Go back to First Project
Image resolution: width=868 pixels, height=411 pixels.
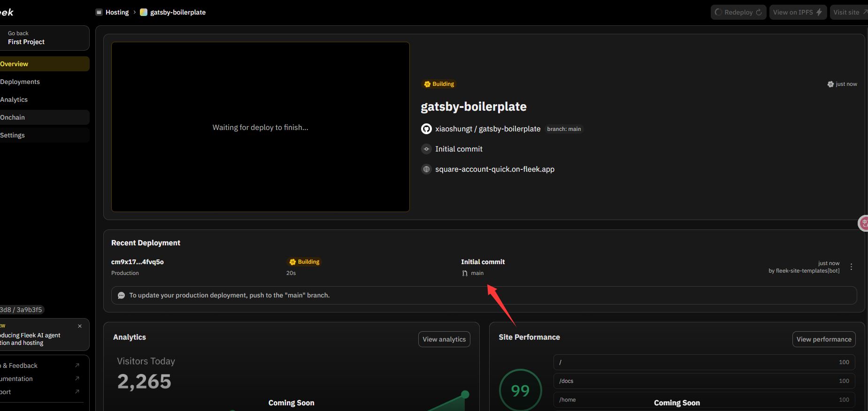click(x=26, y=38)
